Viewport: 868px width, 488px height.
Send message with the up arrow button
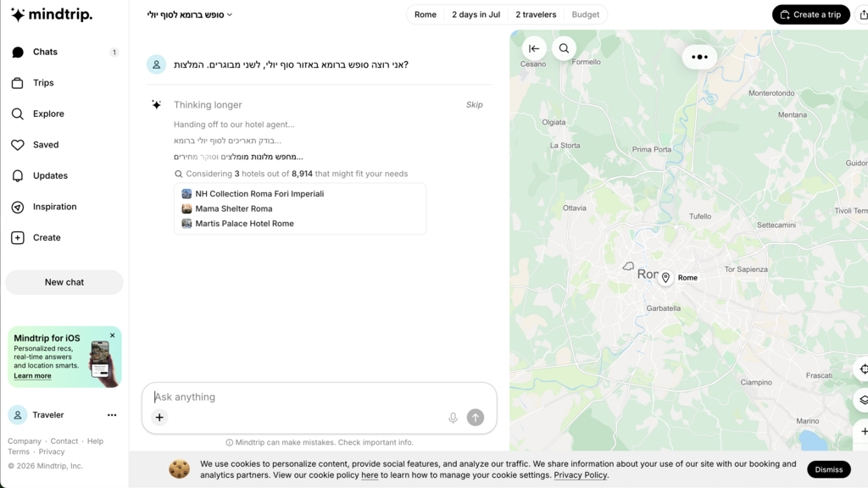point(475,418)
